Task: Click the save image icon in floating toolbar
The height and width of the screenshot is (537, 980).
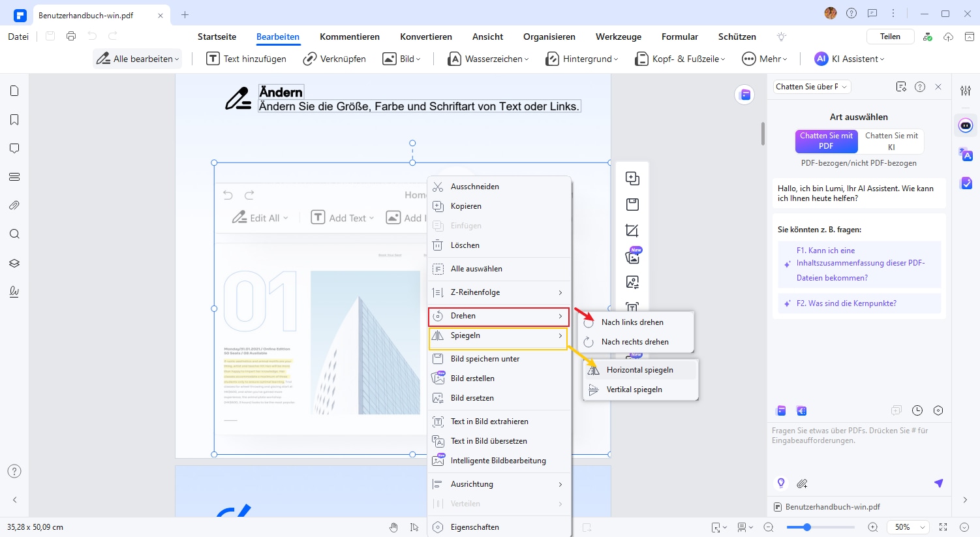Action: (632, 204)
